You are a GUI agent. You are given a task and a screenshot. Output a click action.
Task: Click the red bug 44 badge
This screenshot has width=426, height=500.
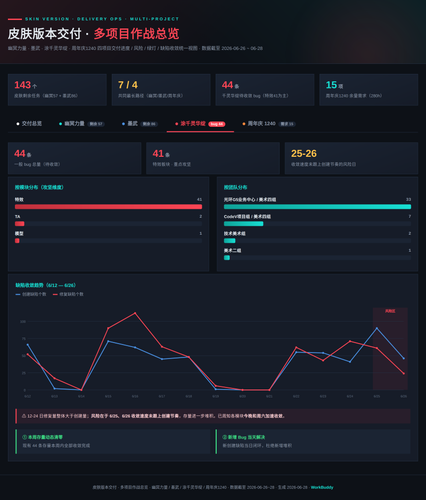[217, 124]
